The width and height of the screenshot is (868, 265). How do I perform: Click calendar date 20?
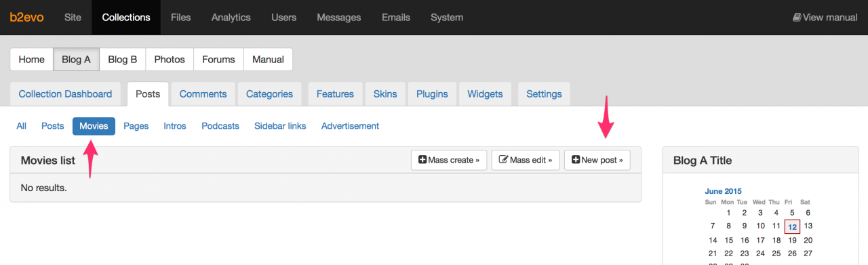pyautogui.click(x=808, y=240)
